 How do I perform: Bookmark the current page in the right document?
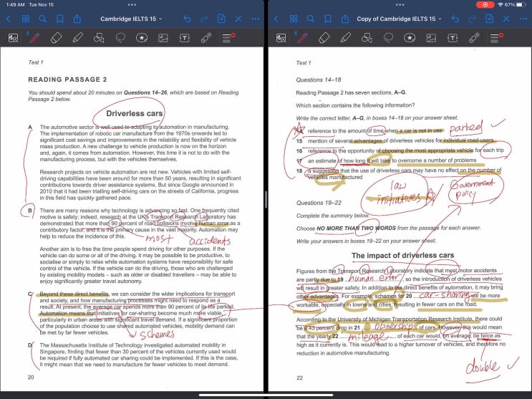pos(328,18)
